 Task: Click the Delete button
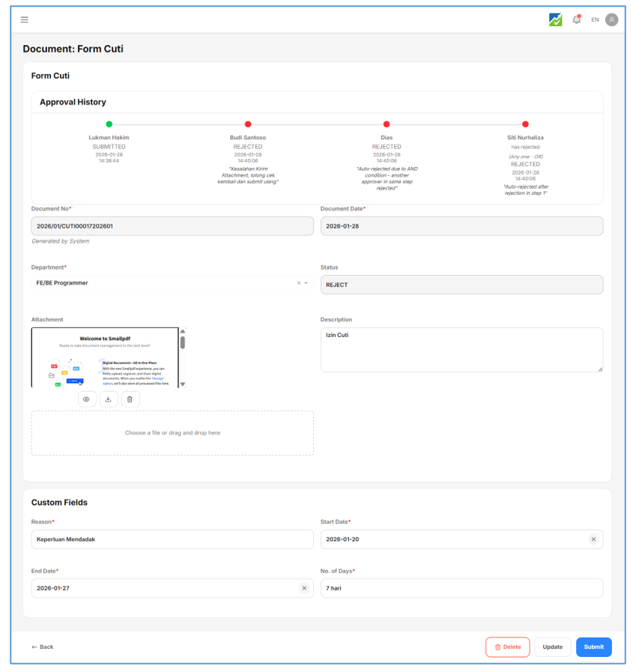click(507, 647)
